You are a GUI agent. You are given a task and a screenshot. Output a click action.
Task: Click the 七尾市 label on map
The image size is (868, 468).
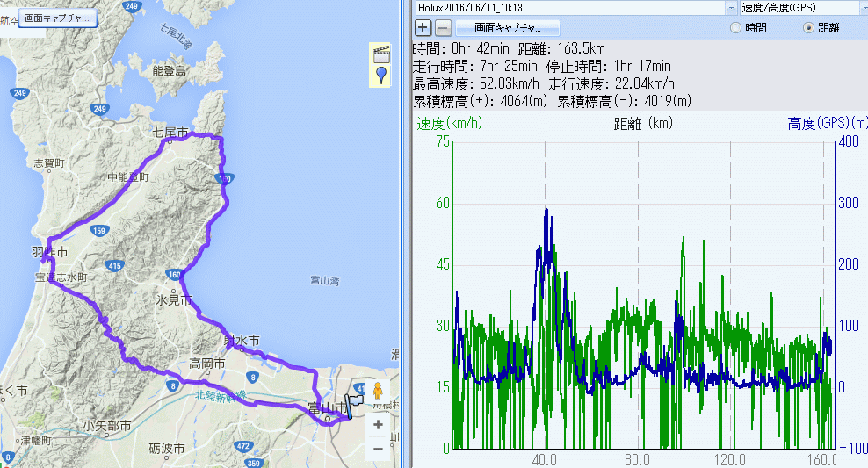pos(170,133)
